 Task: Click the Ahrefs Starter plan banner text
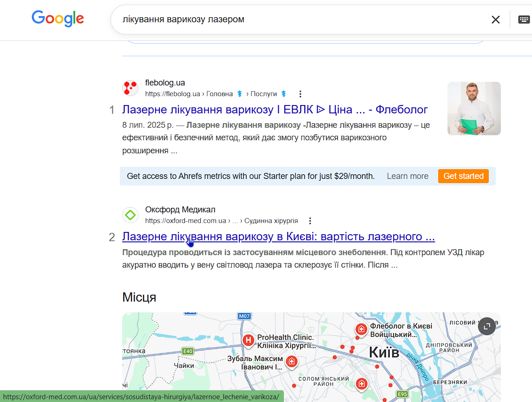click(x=251, y=176)
